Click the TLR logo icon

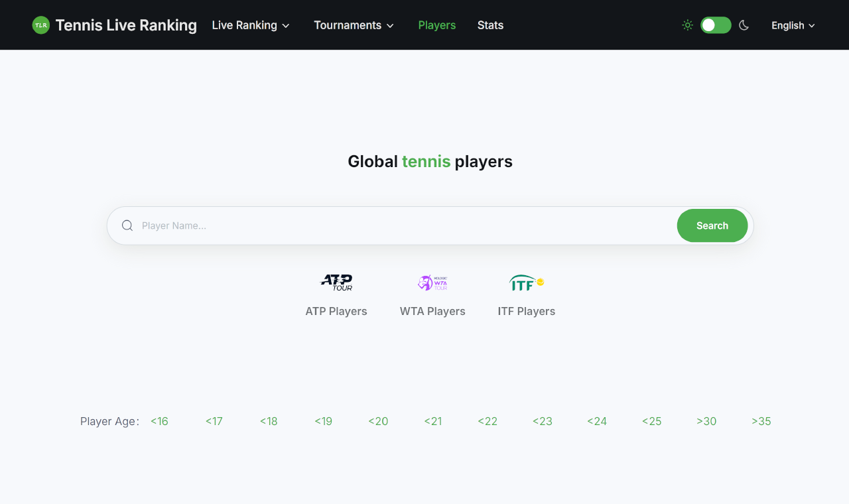pos(40,25)
